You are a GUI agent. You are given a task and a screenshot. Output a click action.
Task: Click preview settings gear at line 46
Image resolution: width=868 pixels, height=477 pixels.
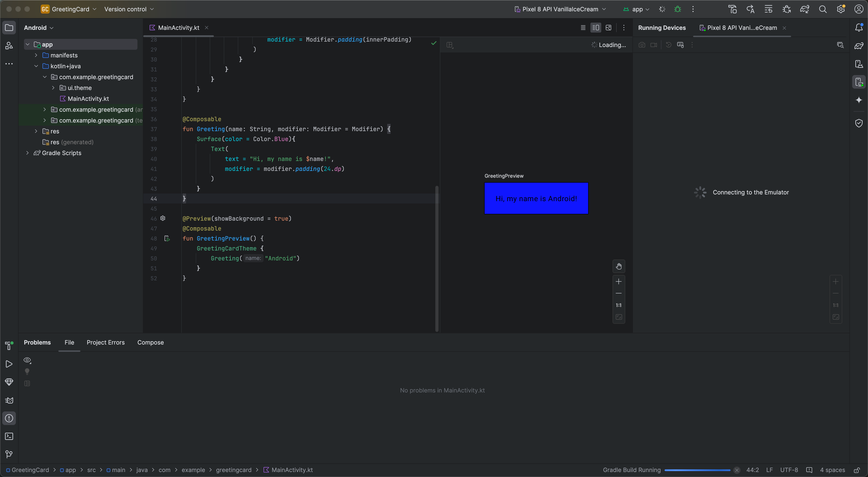(x=163, y=218)
